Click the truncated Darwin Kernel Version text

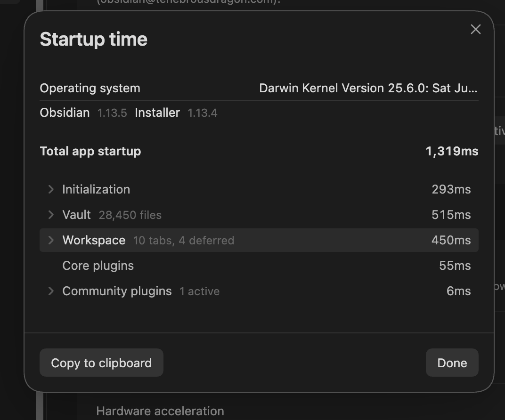pyautogui.click(x=368, y=88)
